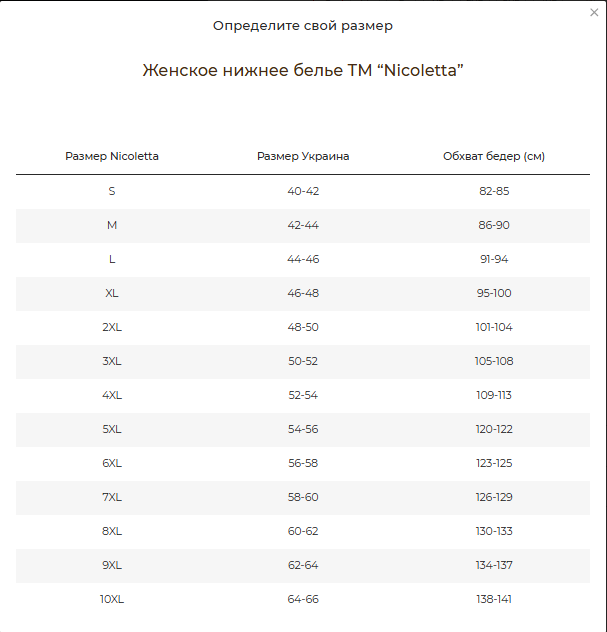
Task: Click the 'Женское нижнее белье ТМ Nicoletta' heading
Action: click(303, 70)
